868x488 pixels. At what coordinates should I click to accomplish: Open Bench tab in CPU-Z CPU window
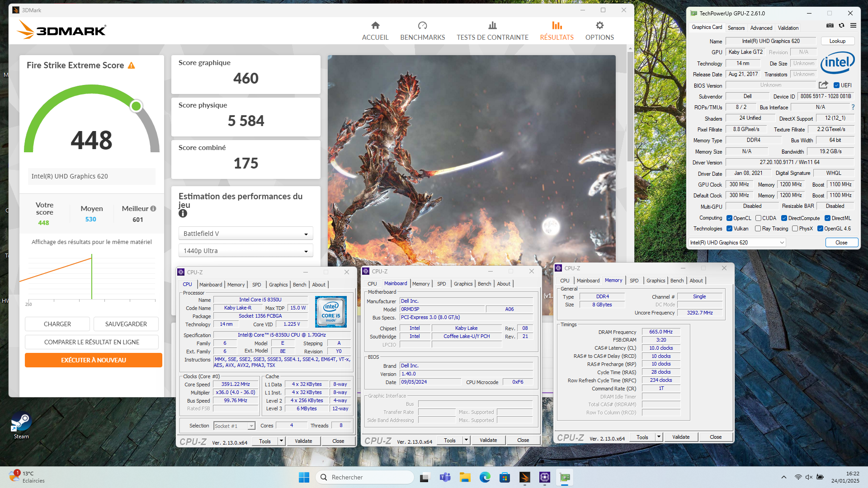pos(299,285)
